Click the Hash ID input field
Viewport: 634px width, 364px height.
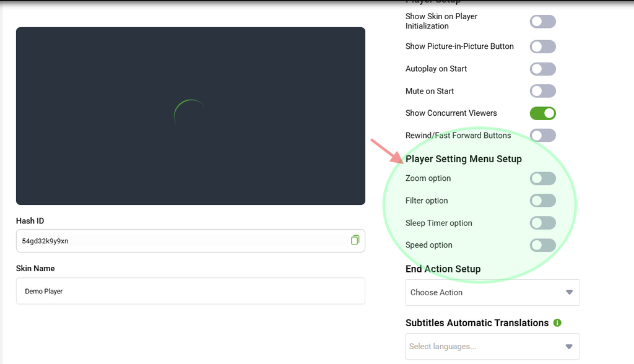191,241
